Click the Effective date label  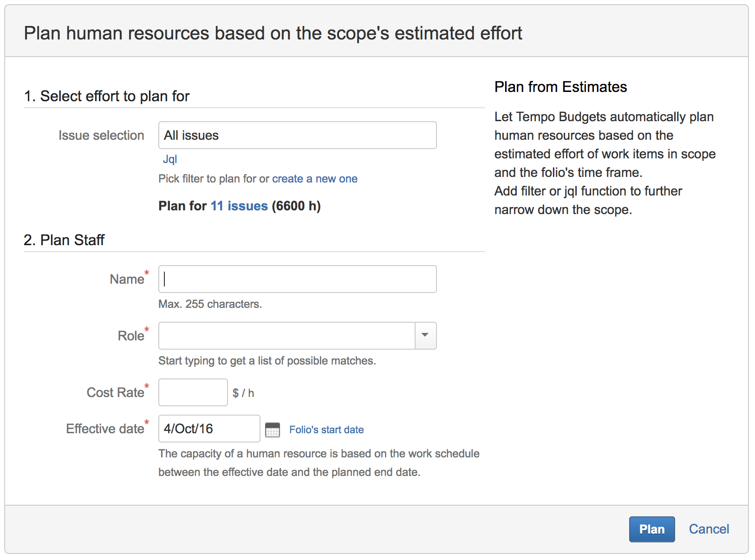pyautogui.click(x=105, y=429)
